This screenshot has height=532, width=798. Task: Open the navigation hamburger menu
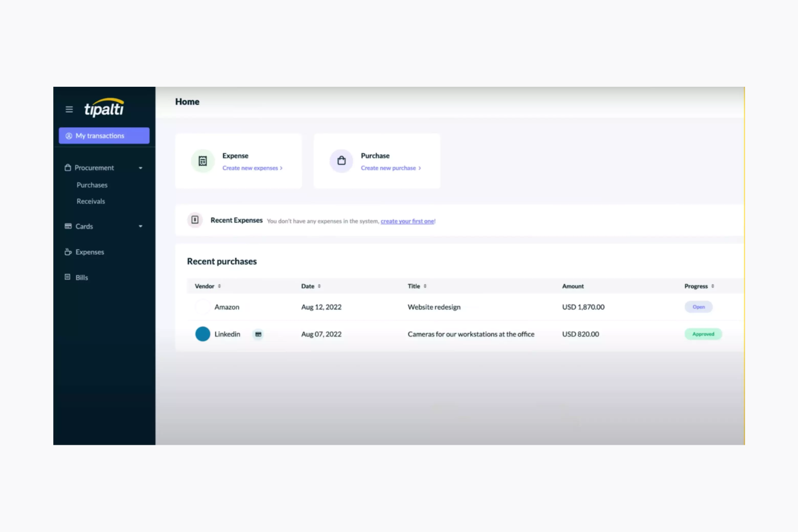coord(69,109)
